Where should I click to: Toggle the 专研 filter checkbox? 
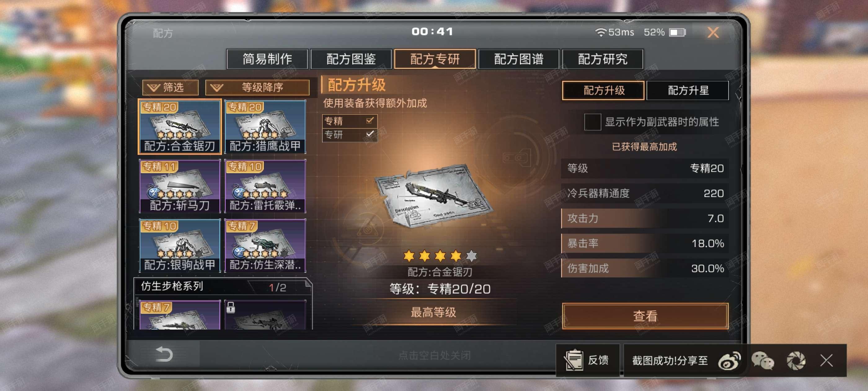click(370, 134)
